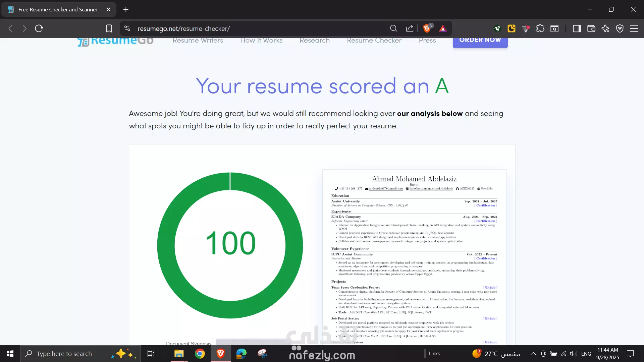The height and width of the screenshot is (362, 644).
Task: Click the Windows taskbar search box
Action: pos(80,354)
